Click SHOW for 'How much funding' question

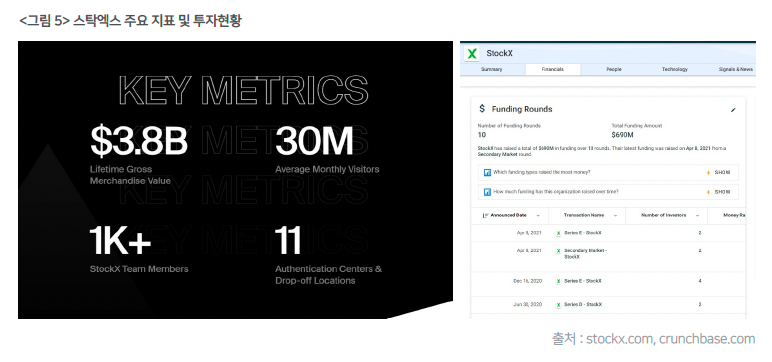click(x=722, y=192)
